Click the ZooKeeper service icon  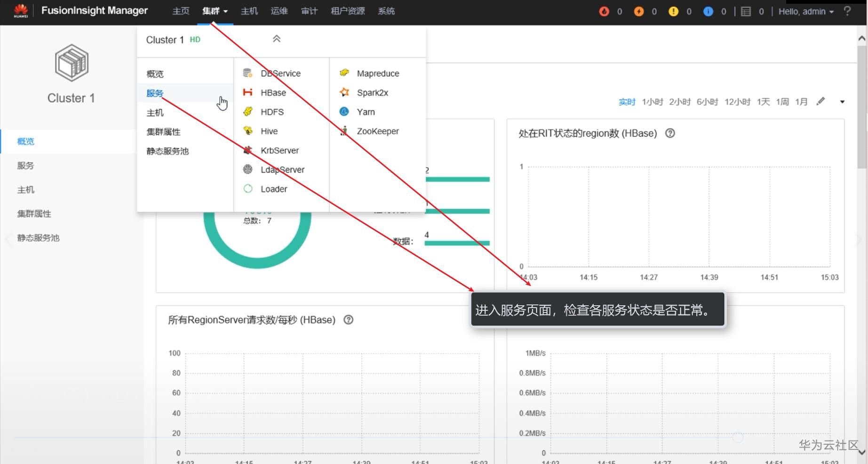coord(344,131)
